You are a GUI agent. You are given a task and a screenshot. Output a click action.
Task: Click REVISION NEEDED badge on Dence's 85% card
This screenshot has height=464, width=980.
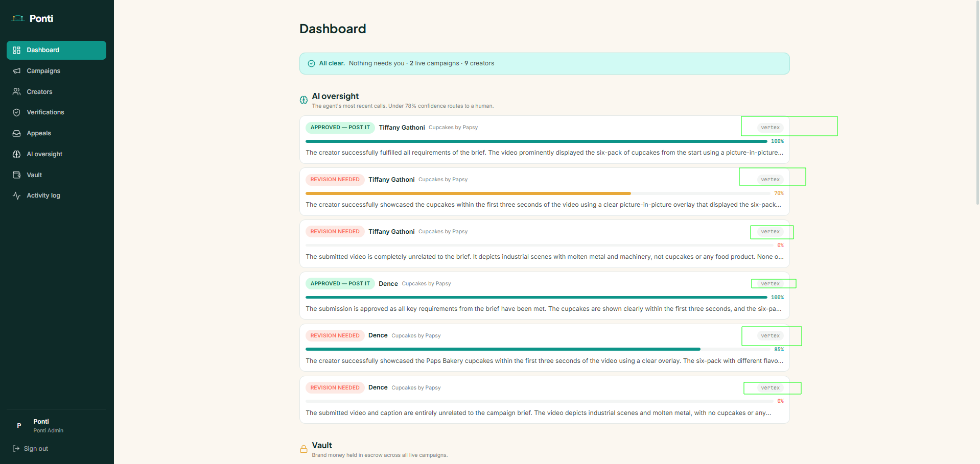coord(335,336)
